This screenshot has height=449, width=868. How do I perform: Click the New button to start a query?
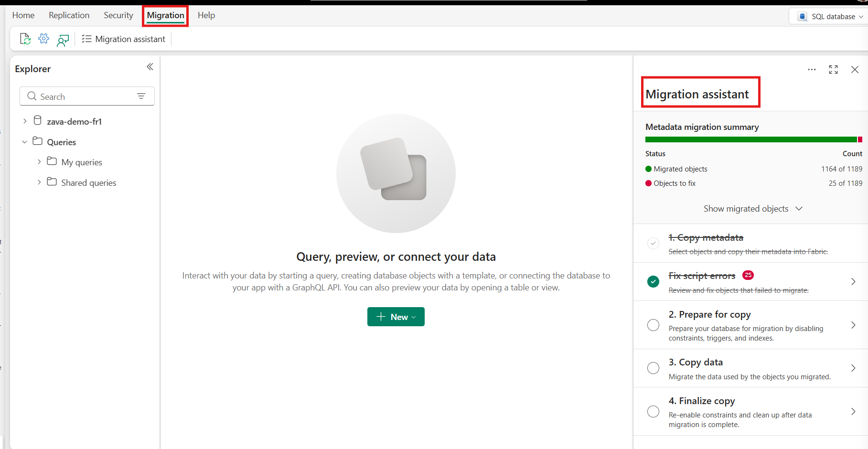click(x=396, y=316)
